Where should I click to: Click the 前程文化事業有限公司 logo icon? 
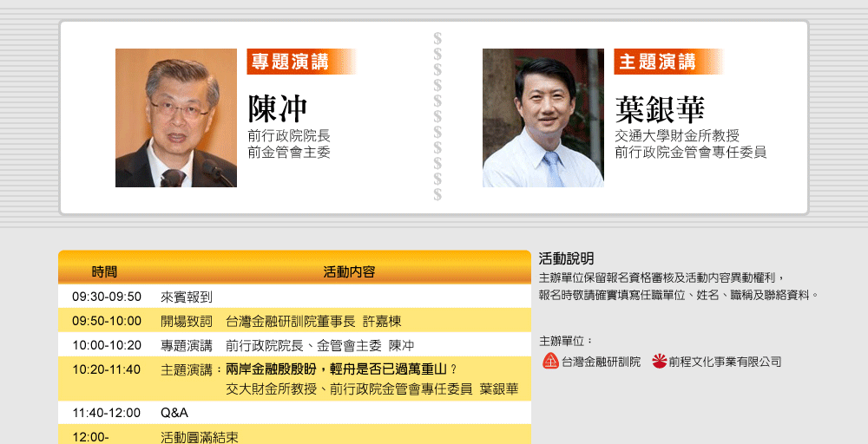point(659,362)
